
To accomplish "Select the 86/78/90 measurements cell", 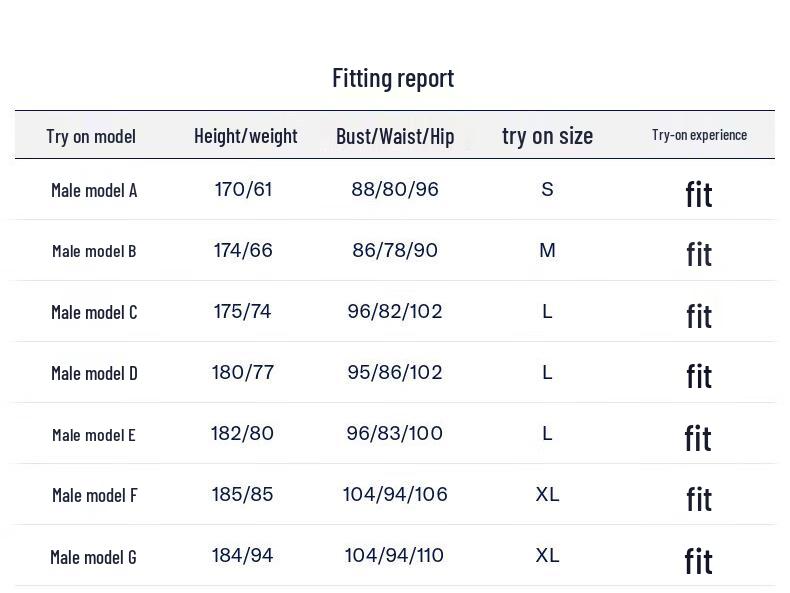I will coord(395,250).
